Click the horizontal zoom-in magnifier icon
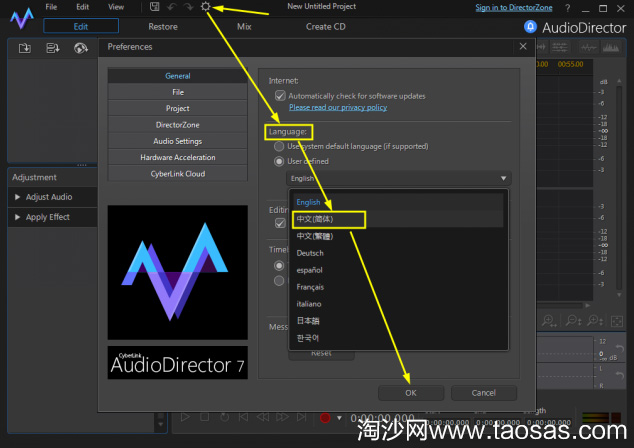 pyautogui.click(x=549, y=321)
